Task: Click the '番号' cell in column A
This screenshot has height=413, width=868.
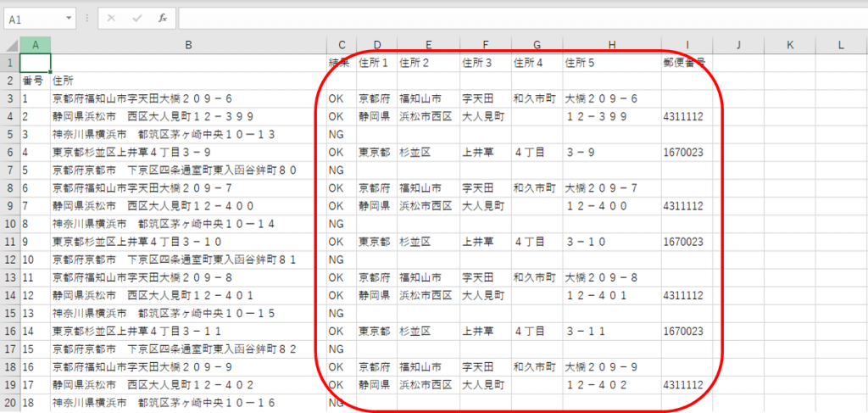Action: coord(36,81)
